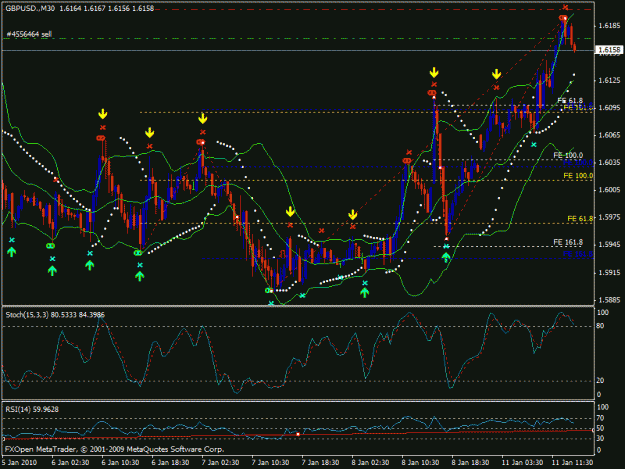Click the 1.5885 price axis label
The width and height of the screenshot is (625, 469).
pyautogui.click(x=609, y=300)
